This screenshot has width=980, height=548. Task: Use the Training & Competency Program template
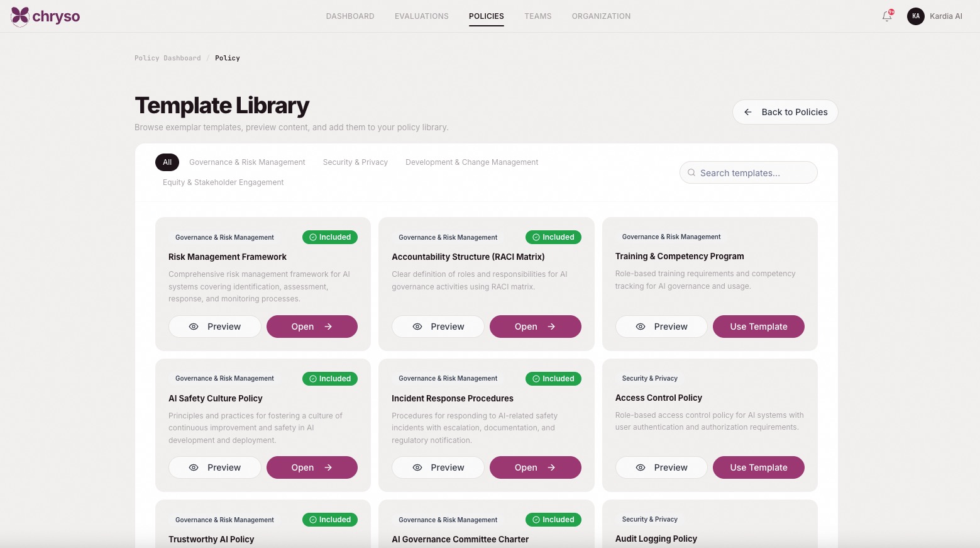point(758,327)
